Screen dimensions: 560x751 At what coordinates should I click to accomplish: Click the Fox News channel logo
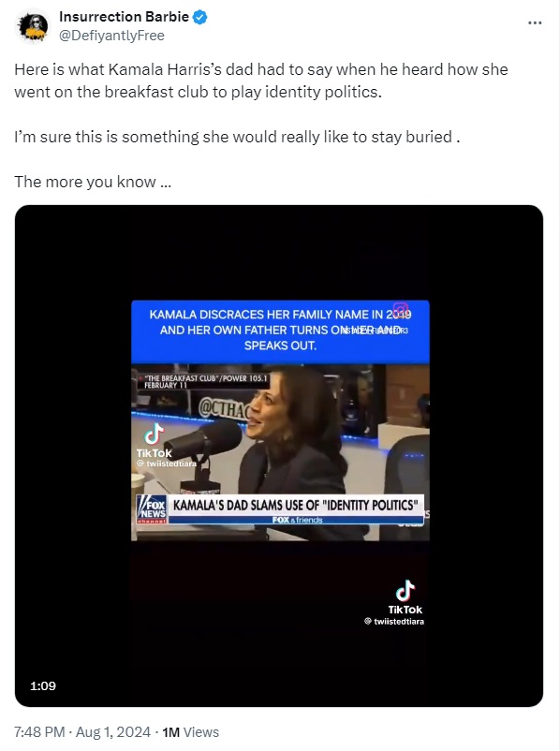[152, 509]
